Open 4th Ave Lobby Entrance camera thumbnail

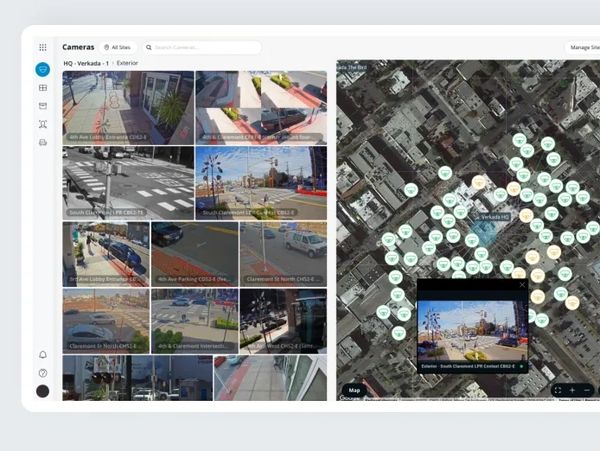[x=128, y=108]
